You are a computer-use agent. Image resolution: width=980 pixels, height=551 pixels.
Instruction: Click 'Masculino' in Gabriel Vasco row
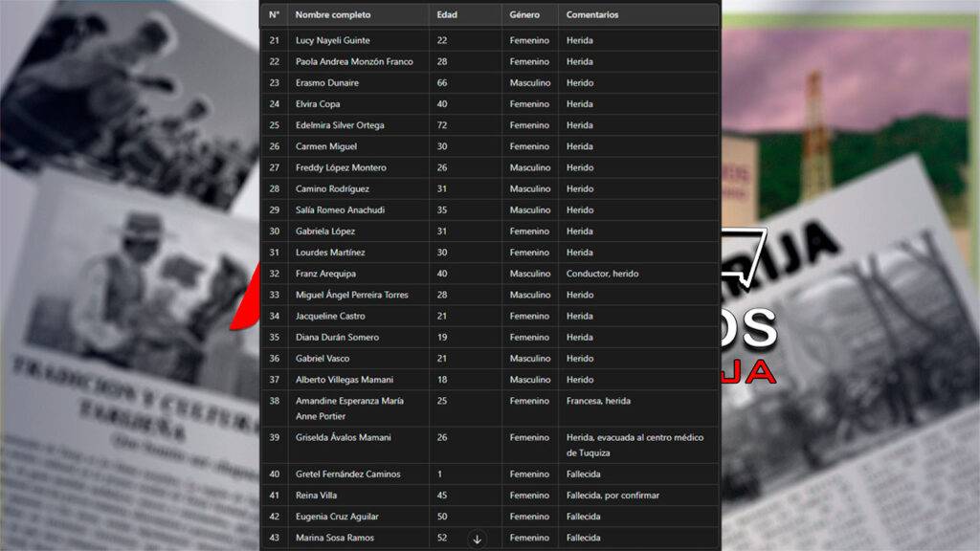coord(530,360)
